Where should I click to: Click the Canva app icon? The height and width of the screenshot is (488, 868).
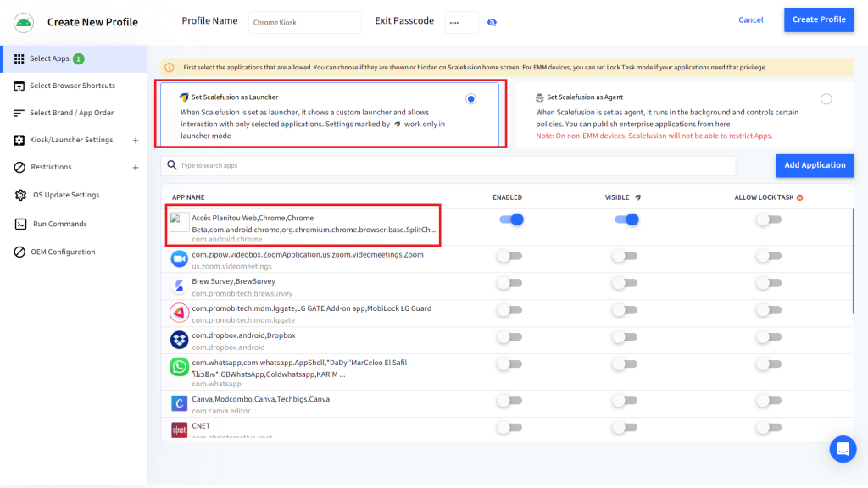click(x=180, y=403)
